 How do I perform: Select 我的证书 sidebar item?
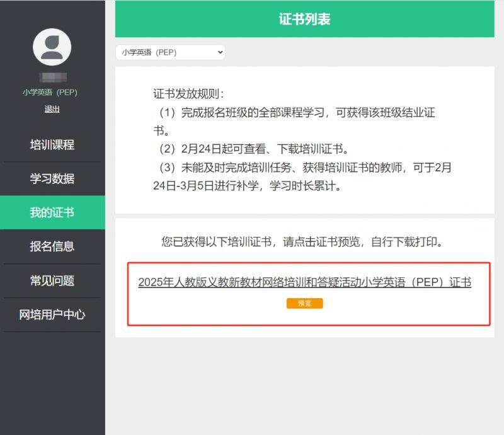tap(52, 212)
